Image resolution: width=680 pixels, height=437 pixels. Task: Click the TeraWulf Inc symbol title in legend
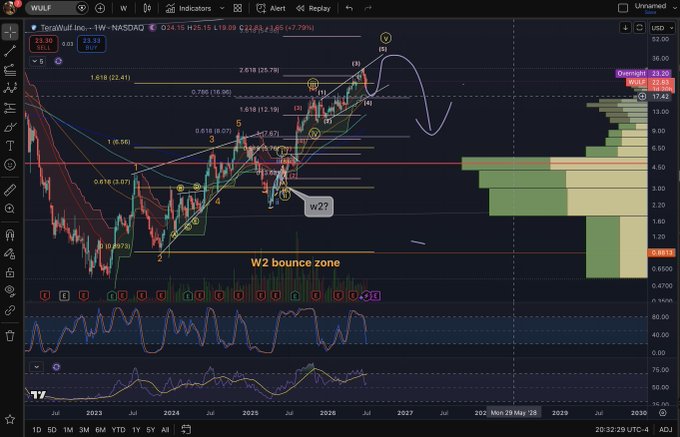pyautogui.click(x=92, y=28)
